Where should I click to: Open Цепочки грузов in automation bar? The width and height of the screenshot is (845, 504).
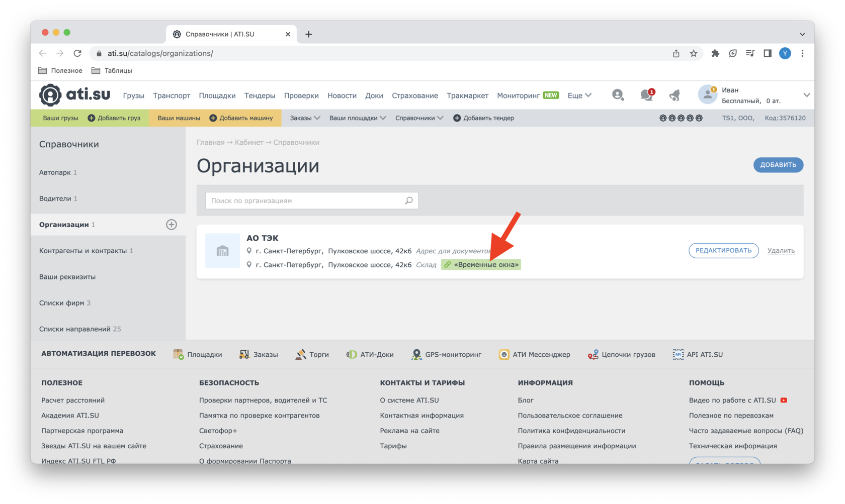621,354
